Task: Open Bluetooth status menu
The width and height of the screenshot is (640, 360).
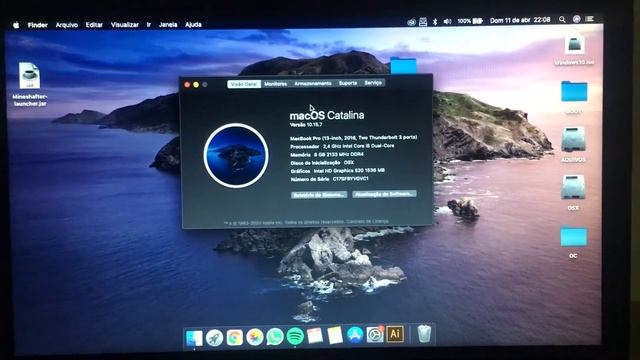Action: coord(435,22)
